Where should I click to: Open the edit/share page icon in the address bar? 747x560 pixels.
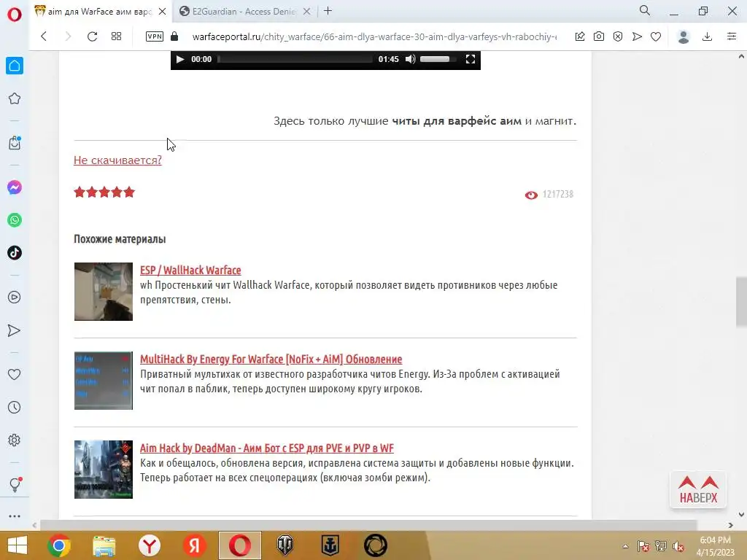(x=580, y=36)
